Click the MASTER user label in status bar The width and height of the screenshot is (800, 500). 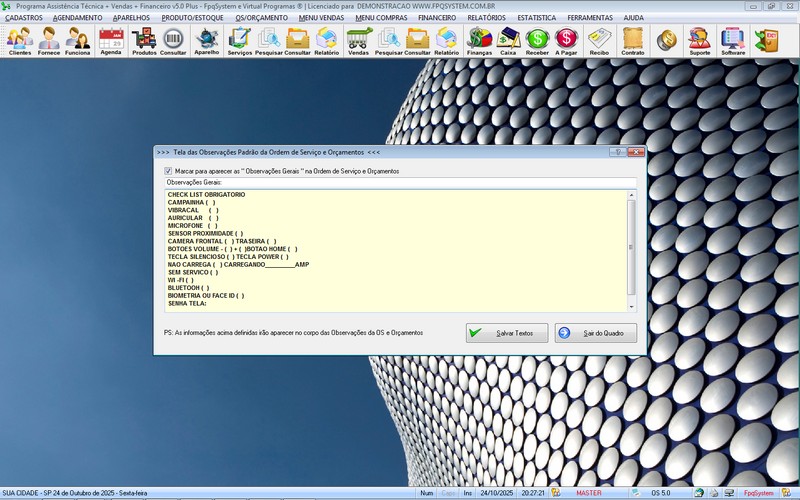(x=589, y=493)
